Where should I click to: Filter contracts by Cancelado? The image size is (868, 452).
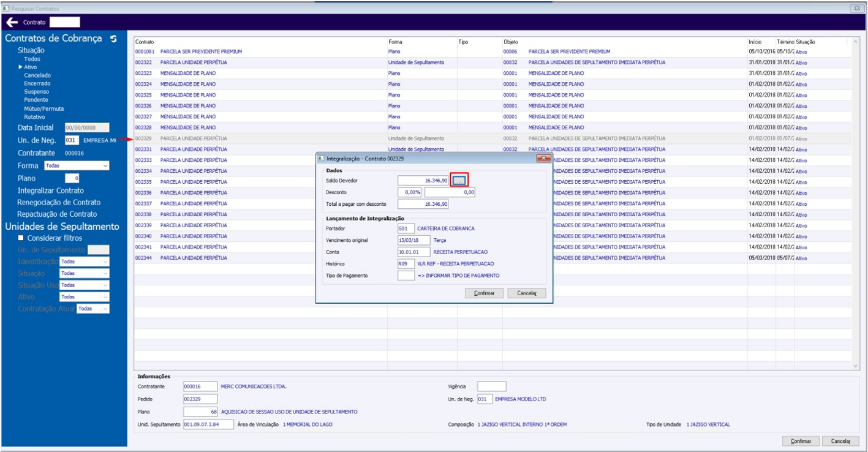coord(37,75)
